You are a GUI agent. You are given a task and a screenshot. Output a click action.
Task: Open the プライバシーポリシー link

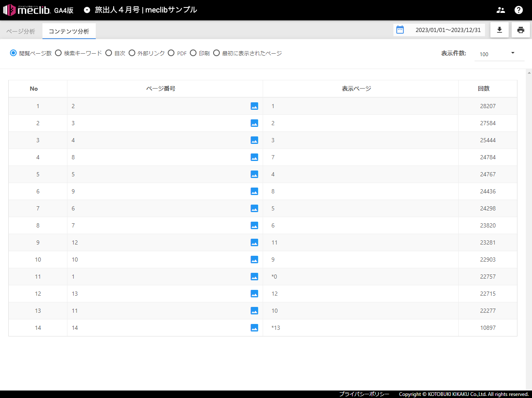364,394
